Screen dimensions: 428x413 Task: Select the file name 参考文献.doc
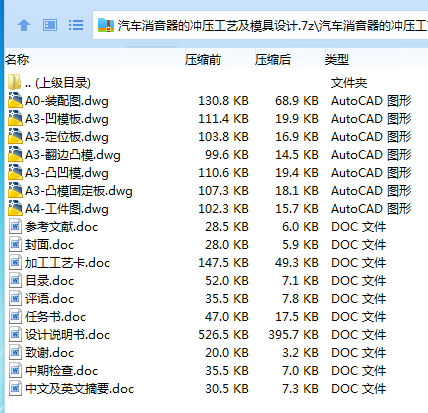click(62, 227)
